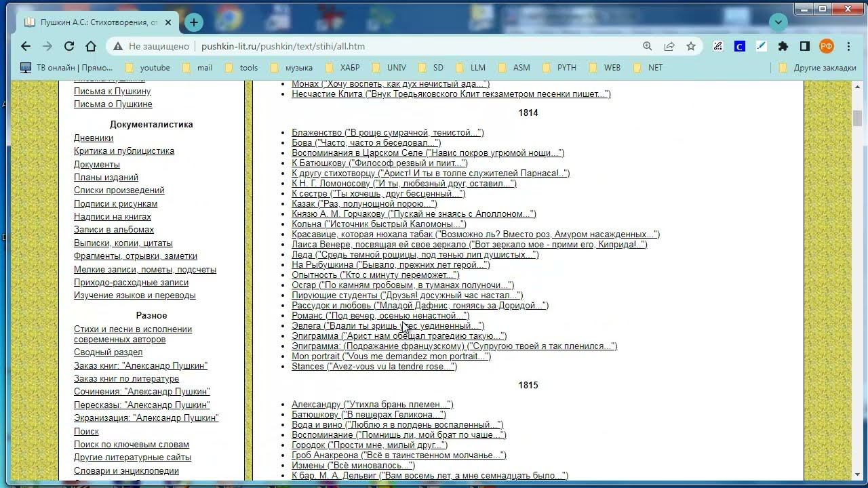Open the LLM bookmarks folder
This screenshot has height=488, width=868.
click(x=471, y=68)
